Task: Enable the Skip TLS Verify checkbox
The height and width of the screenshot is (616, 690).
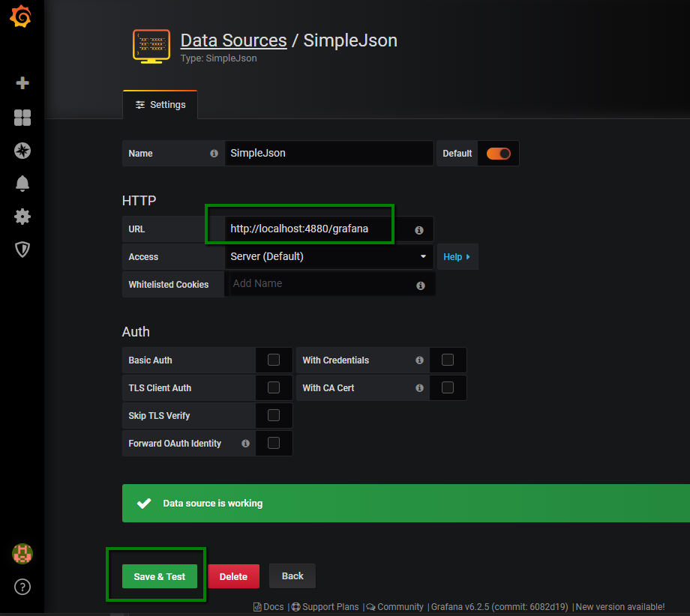Action: (274, 416)
